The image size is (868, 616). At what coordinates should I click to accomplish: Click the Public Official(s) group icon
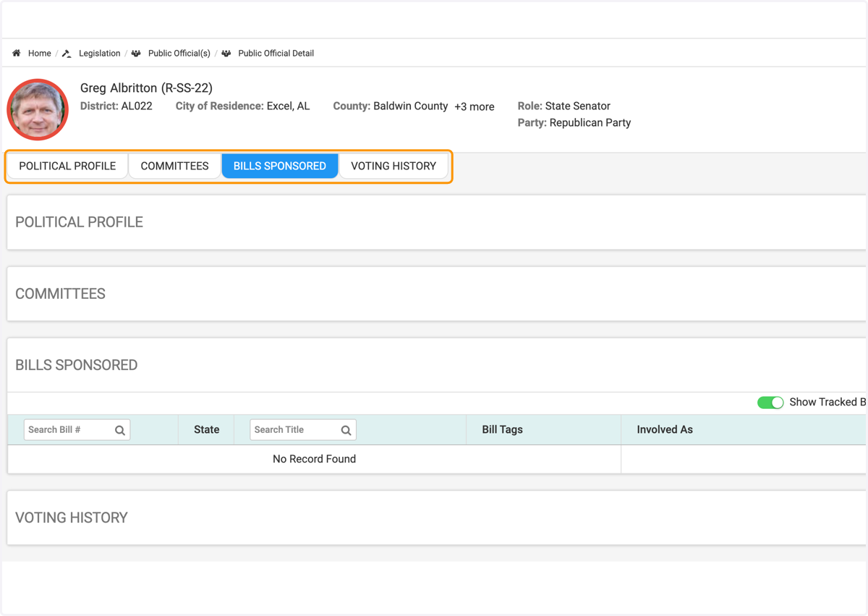pos(136,54)
